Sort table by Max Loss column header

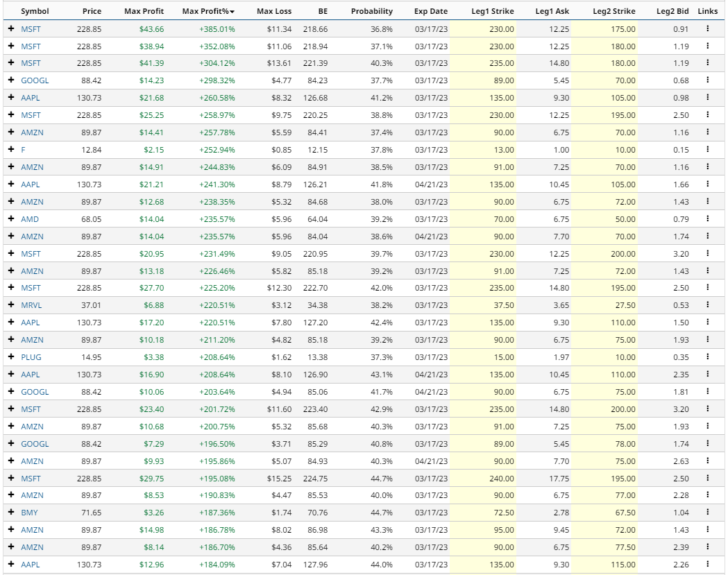click(x=274, y=11)
